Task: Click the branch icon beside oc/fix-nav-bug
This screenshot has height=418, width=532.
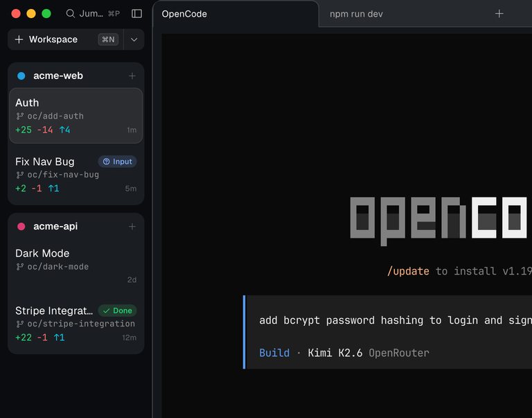Action: (20, 175)
